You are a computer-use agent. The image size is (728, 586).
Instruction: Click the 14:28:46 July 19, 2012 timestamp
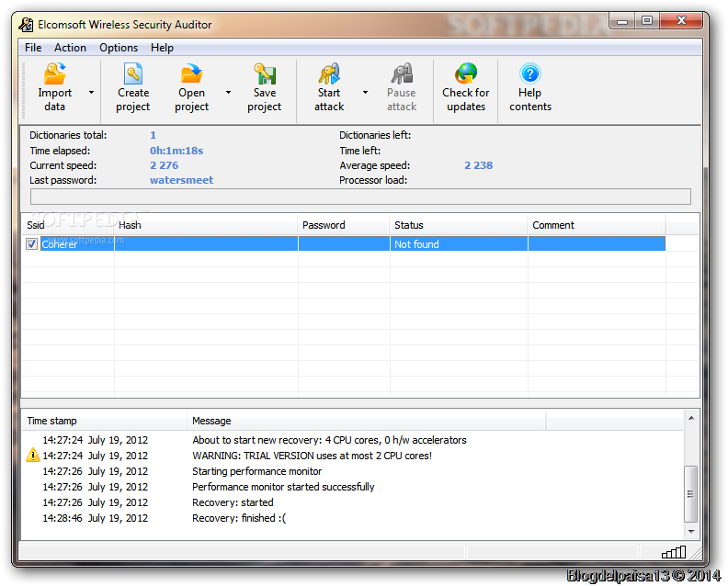click(96, 518)
